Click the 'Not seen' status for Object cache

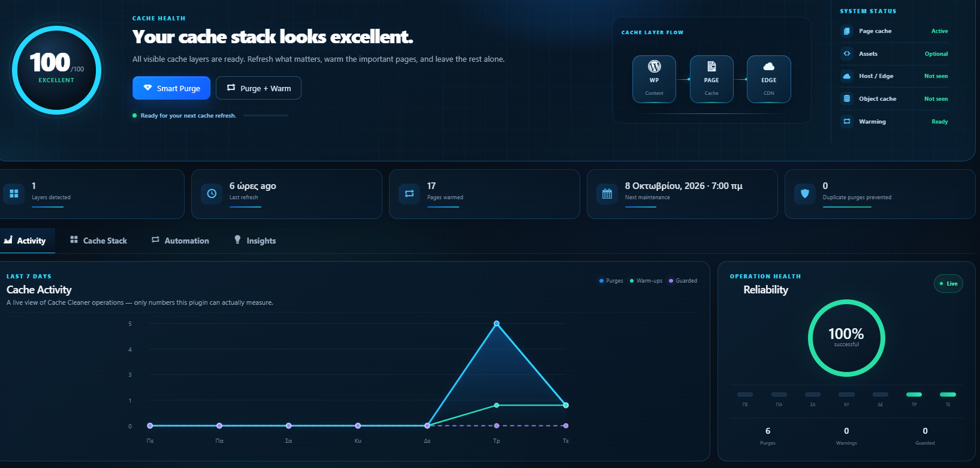[936, 99]
